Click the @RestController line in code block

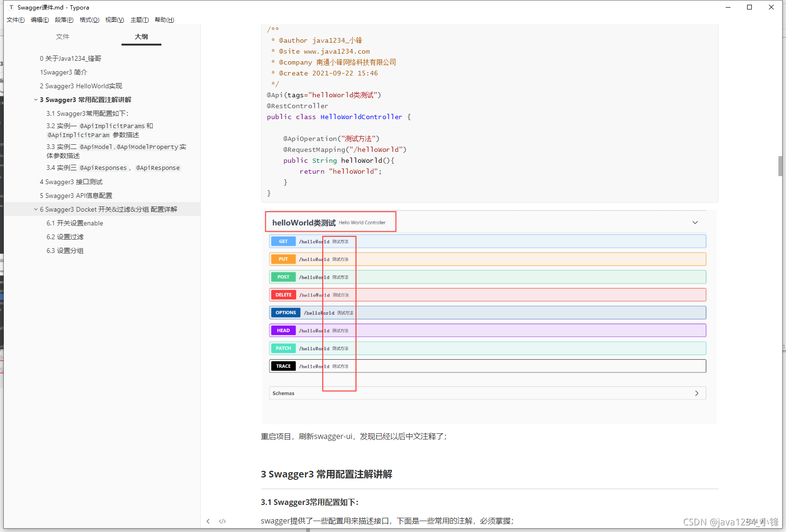click(x=297, y=106)
